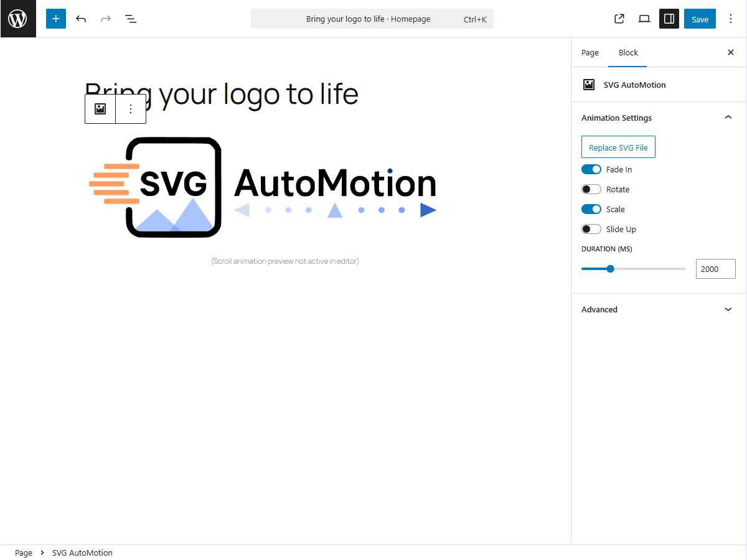Open the block inserter plus button
747x560 pixels.
(x=56, y=19)
